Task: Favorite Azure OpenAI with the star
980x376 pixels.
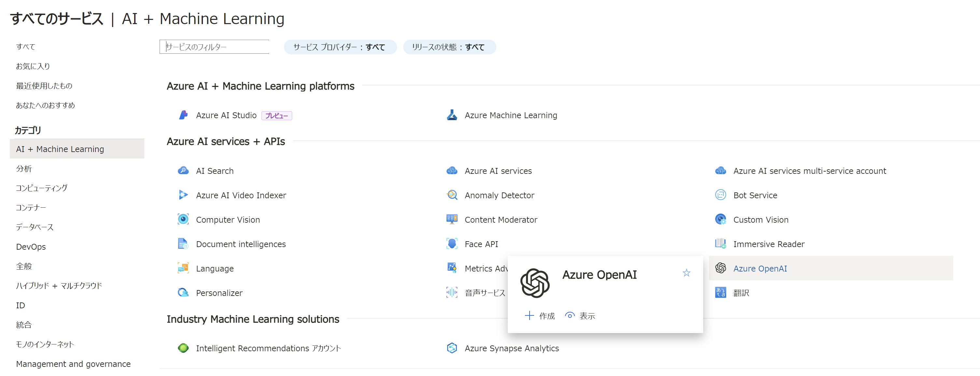Action: [686, 273]
